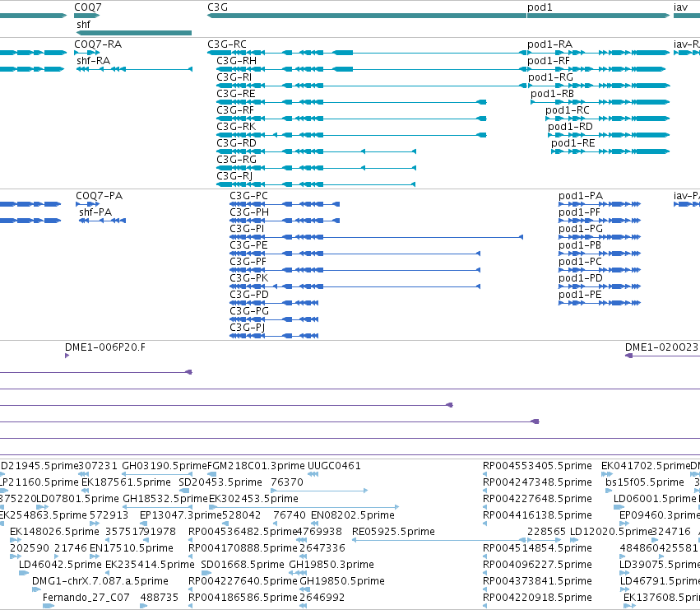The width and height of the screenshot is (700, 610).
Task: Select BAC clone DME1-020023
Action: (x=661, y=347)
